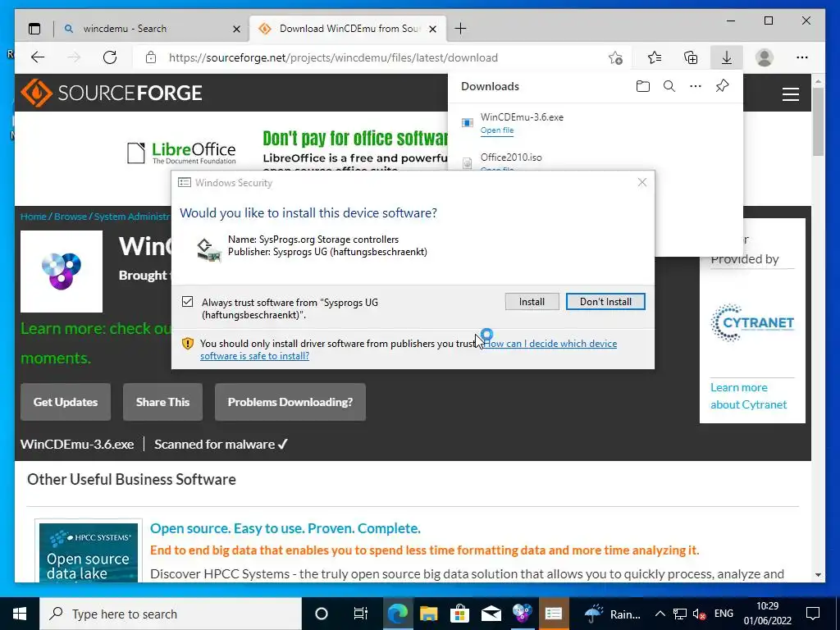
Task: Show hidden system tray icons
Action: pos(660,614)
